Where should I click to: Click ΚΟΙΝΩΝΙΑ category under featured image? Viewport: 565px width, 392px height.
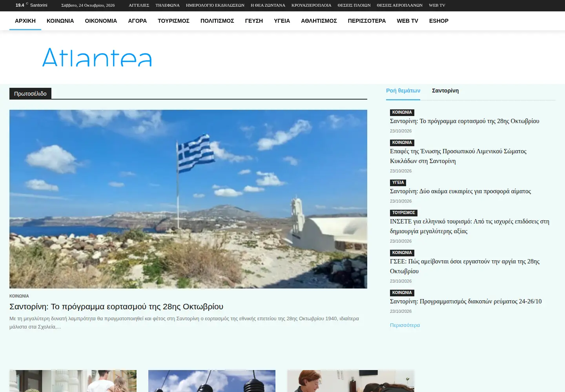[x=19, y=296]
